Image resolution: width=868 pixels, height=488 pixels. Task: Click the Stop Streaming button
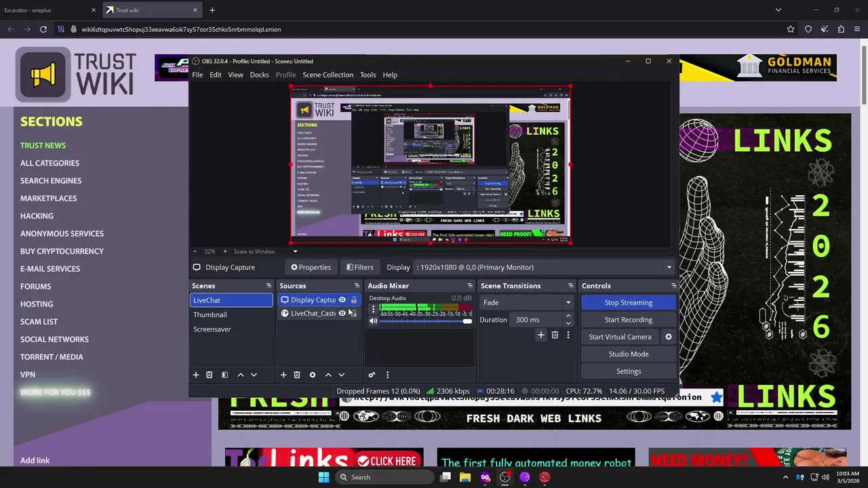pyautogui.click(x=629, y=302)
